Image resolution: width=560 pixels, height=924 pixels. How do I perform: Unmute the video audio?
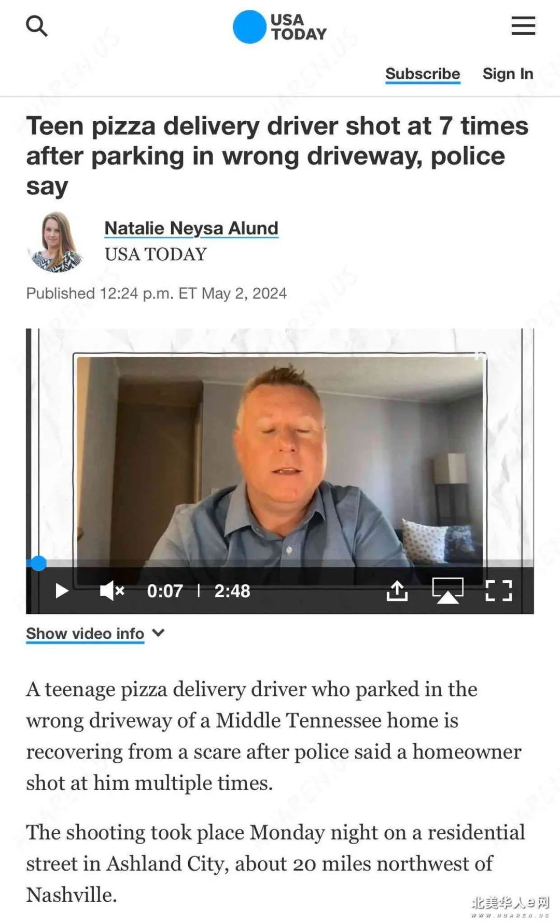tap(112, 591)
